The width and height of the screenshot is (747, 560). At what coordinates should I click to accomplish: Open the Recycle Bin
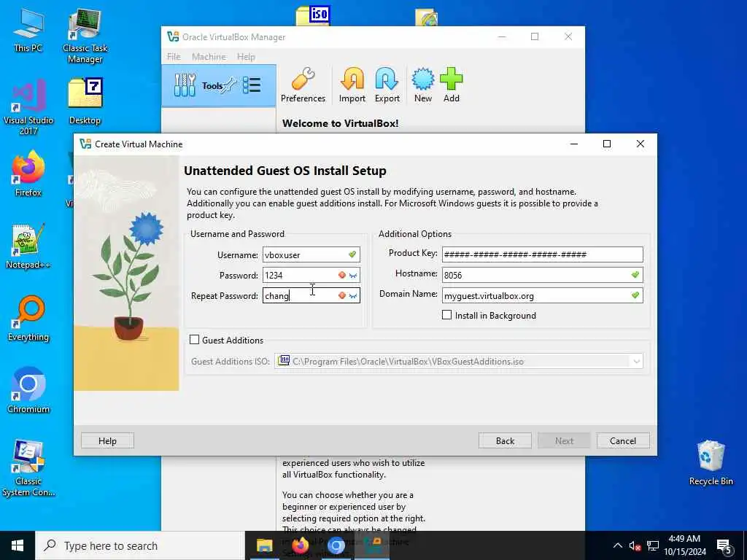click(x=711, y=463)
